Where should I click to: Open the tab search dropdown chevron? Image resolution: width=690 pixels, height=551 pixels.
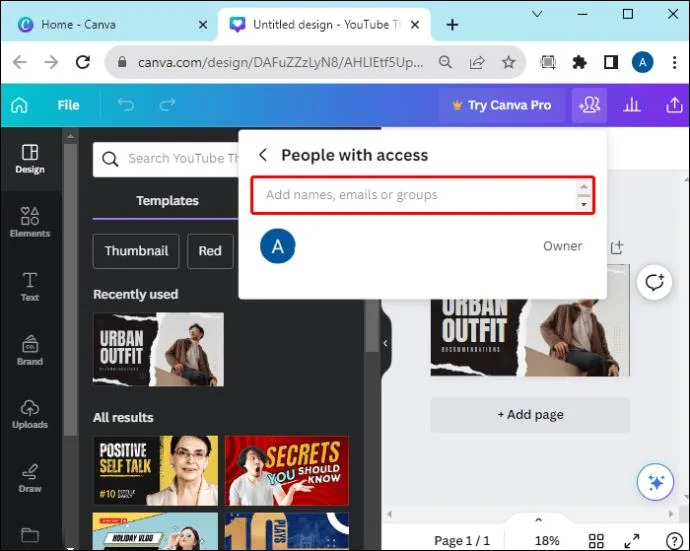pyautogui.click(x=537, y=14)
